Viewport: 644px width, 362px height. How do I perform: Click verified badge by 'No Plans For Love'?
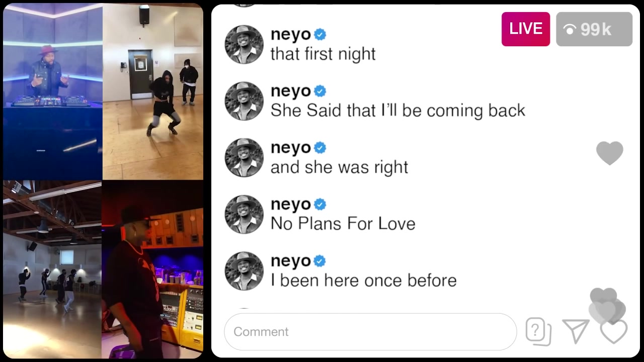tap(320, 205)
